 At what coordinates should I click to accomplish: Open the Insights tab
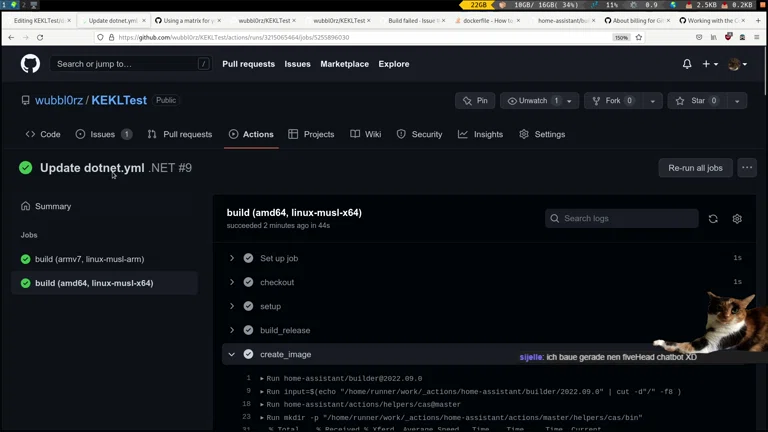pos(480,134)
